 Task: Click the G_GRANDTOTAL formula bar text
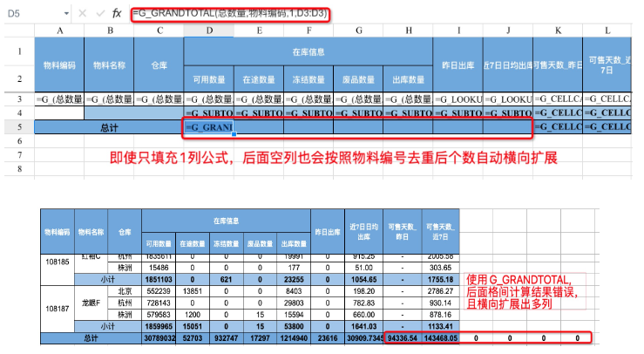click(230, 14)
